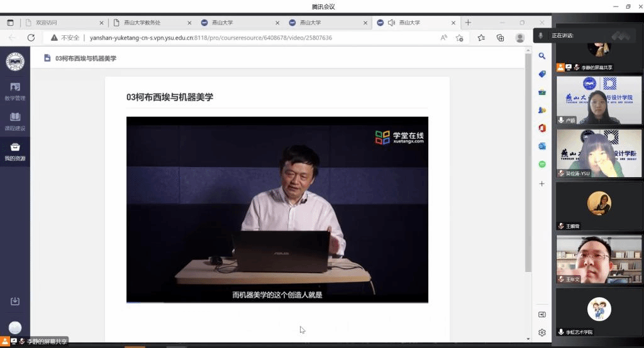This screenshot has width=644, height=348.
Task: Click the lecture video to toggle playback
Action: click(x=277, y=207)
